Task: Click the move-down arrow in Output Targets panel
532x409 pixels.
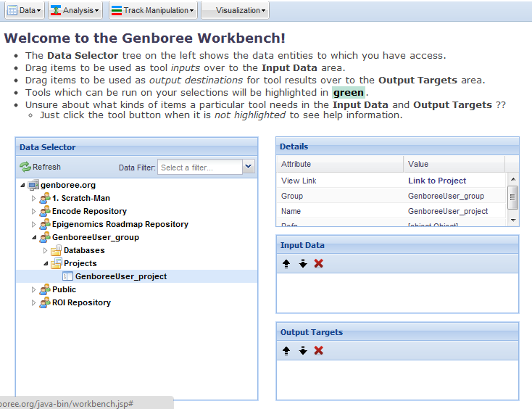Action: click(303, 350)
